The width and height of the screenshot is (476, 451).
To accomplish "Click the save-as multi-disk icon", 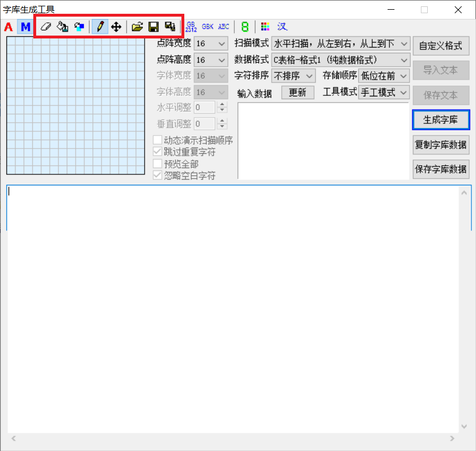I will pos(170,27).
